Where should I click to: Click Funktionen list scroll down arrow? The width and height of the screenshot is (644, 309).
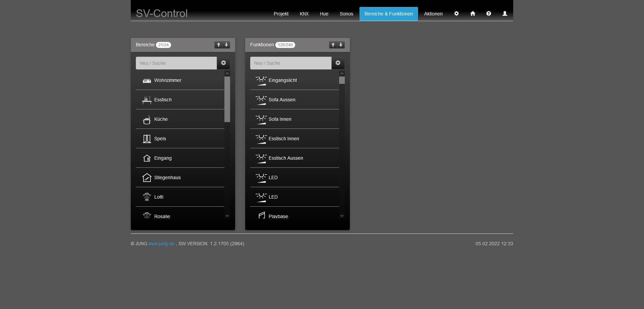click(342, 216)
